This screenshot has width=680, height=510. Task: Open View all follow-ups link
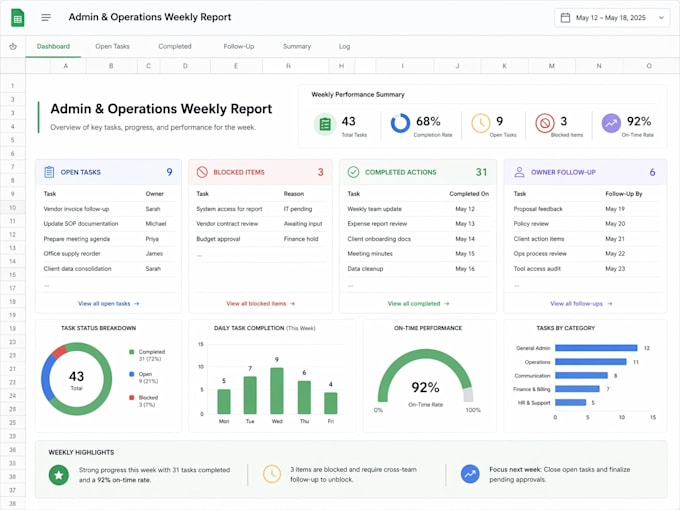[581, 304]
